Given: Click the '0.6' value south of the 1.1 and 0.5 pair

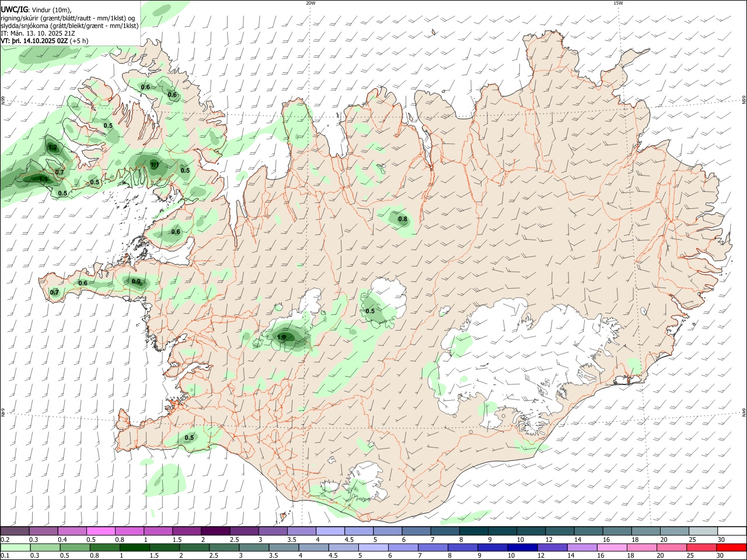Looking at the screenshot, I should coord(176,232).
